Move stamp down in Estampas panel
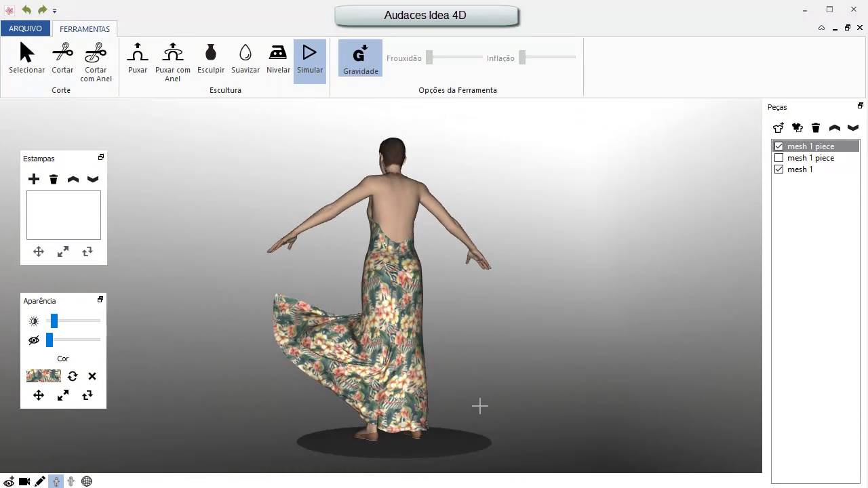Image resolution: width=868 pixels, height=488 pixels. pyautogui.click(x=93, y=179)
